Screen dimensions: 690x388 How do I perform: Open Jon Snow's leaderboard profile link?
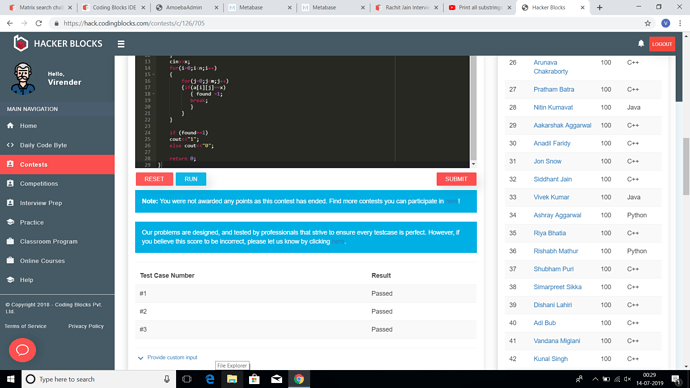coord(547,161)
